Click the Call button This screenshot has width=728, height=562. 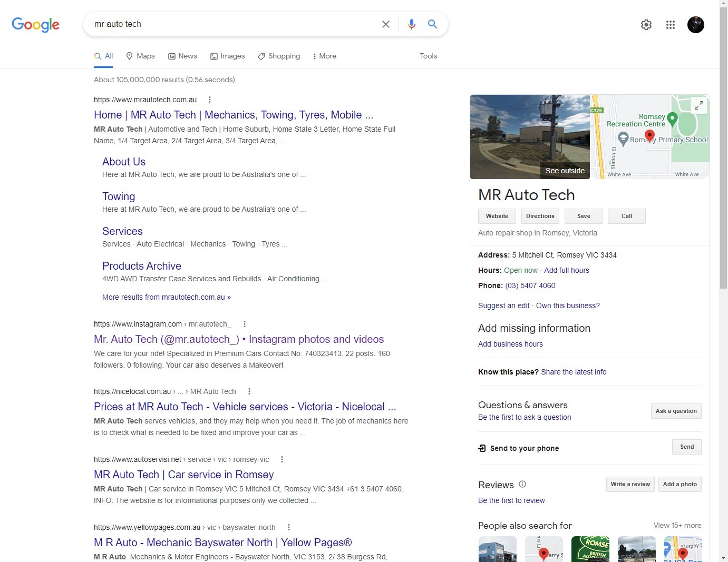click(627, 216)
